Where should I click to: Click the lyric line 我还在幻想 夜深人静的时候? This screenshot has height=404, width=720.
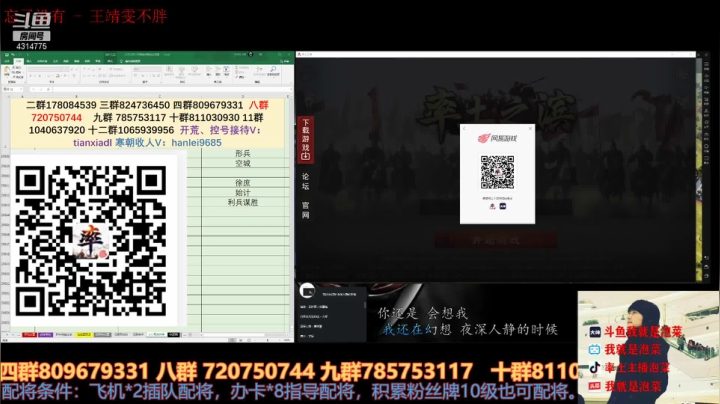(x=470, y=329)
